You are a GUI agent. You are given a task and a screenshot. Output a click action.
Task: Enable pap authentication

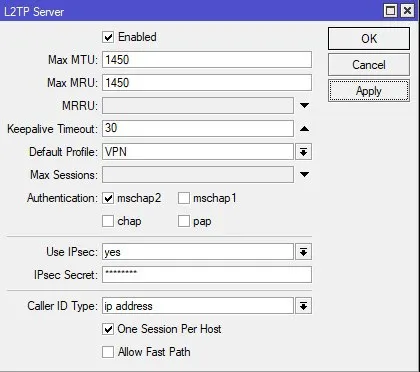point(184,221)
